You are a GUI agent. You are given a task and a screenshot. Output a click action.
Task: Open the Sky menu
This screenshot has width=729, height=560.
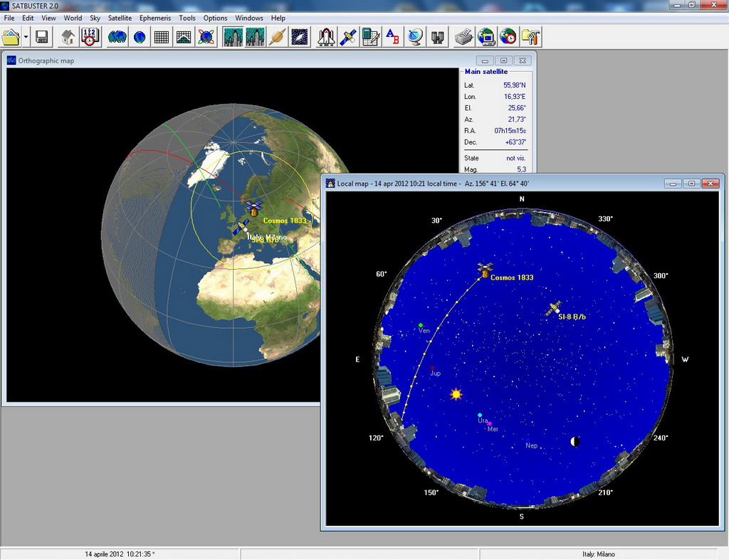click(x=95, y=18)
